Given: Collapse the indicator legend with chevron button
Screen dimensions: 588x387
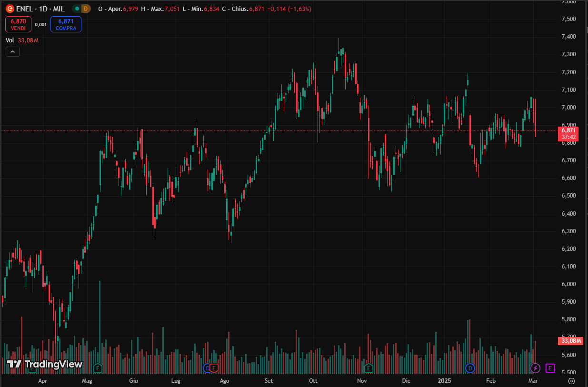Looking at the screenshot, I should pyautogui.click(x=12, y=52).
